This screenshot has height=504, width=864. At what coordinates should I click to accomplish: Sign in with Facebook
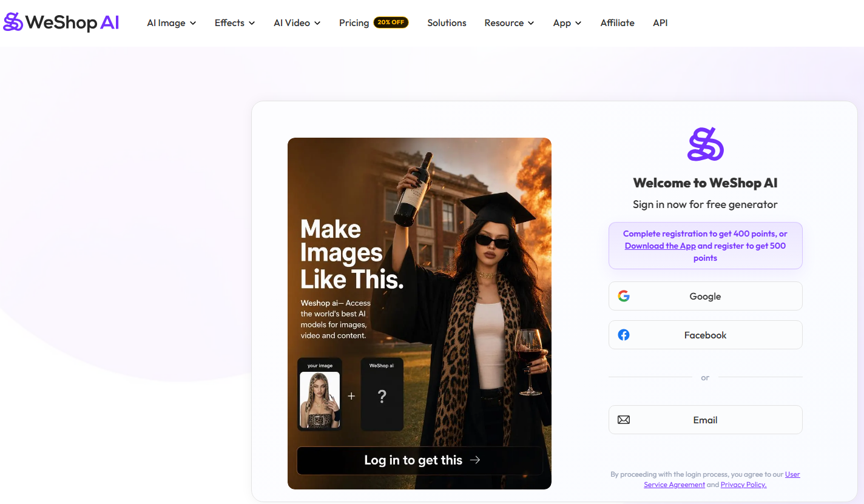pyautogui.click(x=706, y=335)
